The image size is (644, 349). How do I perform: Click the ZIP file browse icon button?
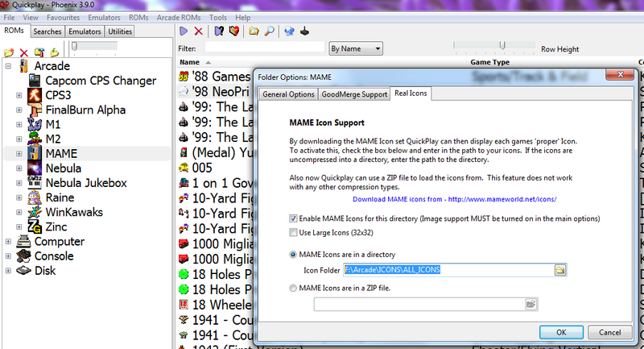coord(531,304)
